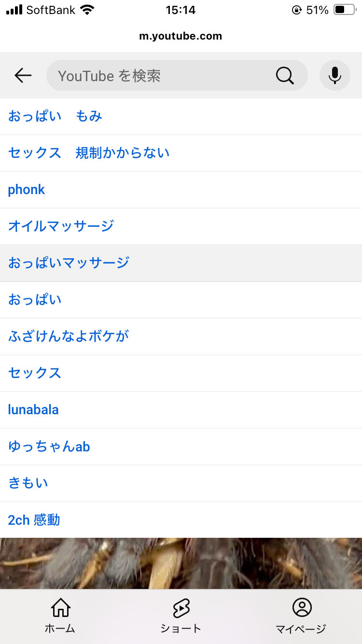Activate the microphone voice search
Screen dimensions: 362x644
pyautogui.click(x=334, y=75)
